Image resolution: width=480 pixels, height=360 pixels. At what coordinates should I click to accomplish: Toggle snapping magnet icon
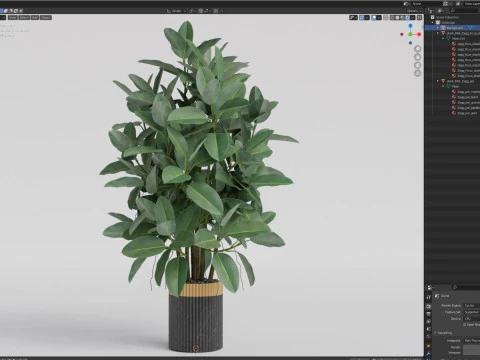(201, 11)
